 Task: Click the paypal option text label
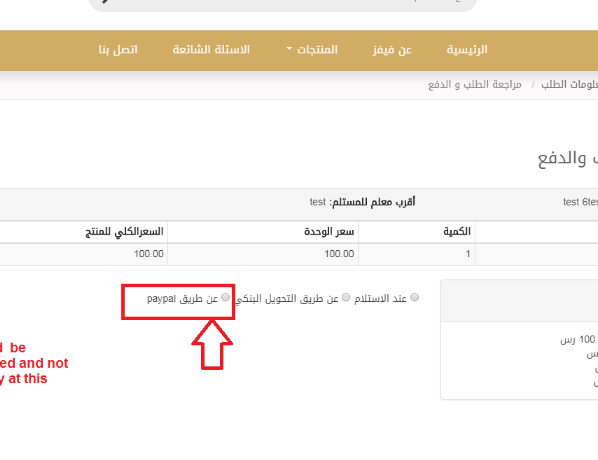[182, 298]
